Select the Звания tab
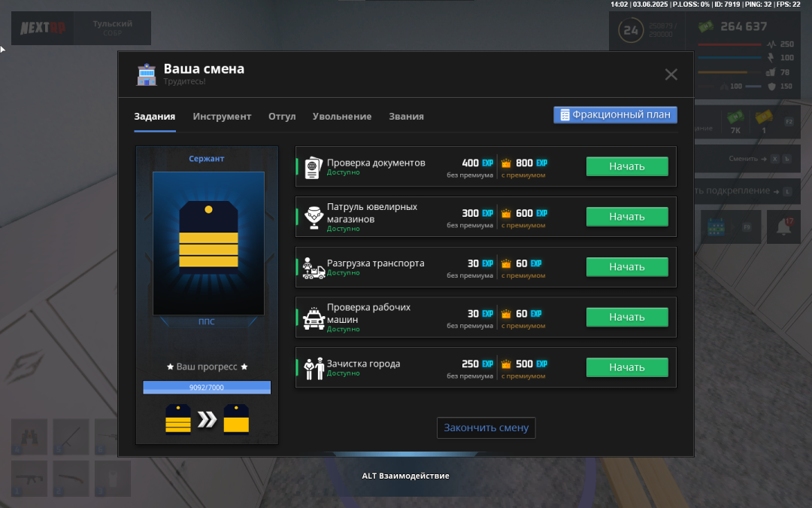Screen dimensions: 812x508 (406, 117)
